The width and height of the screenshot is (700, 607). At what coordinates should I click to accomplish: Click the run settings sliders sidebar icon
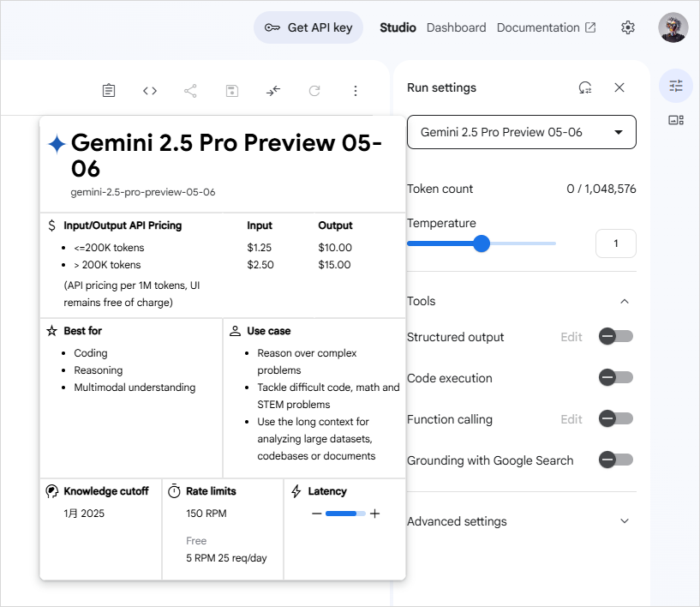click(676, 86)
